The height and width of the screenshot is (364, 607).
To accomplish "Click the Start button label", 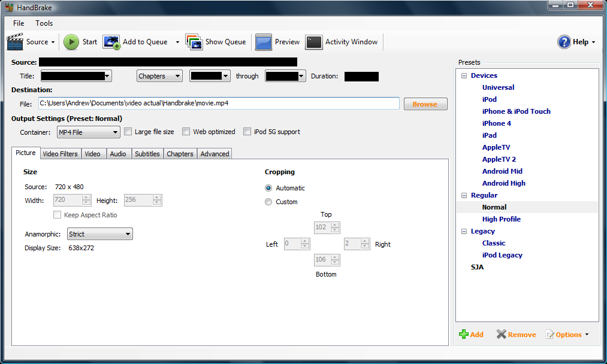I will (90, 42).
